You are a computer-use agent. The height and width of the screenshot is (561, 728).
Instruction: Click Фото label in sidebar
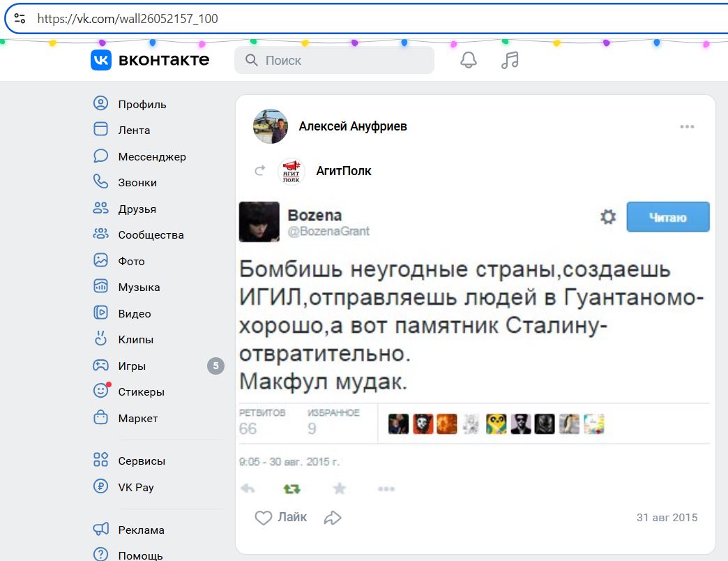(131, 262)
